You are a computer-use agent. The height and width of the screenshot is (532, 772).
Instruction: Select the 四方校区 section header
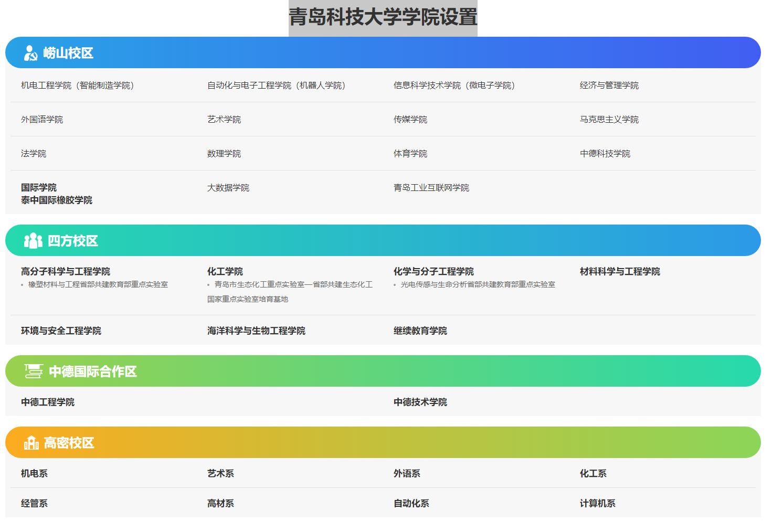point(73,241)
